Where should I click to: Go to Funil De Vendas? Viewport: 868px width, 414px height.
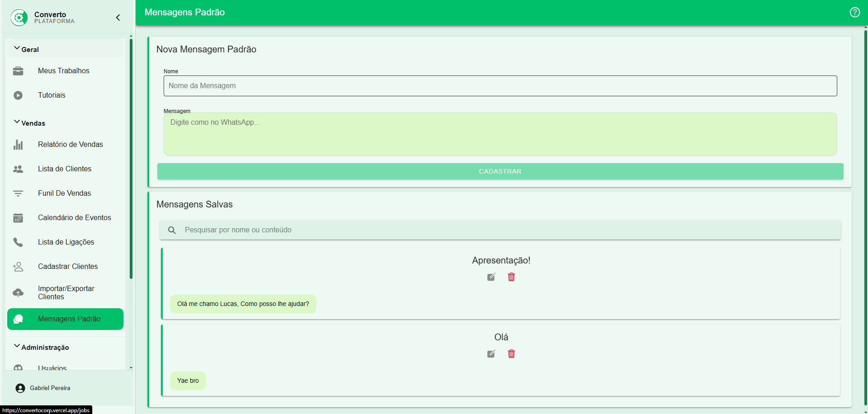pos(64,193)
